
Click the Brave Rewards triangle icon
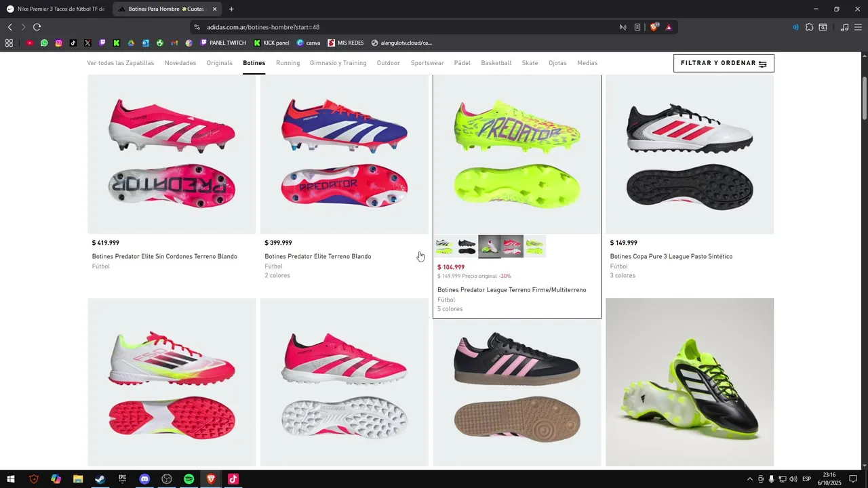pos(669,27)
